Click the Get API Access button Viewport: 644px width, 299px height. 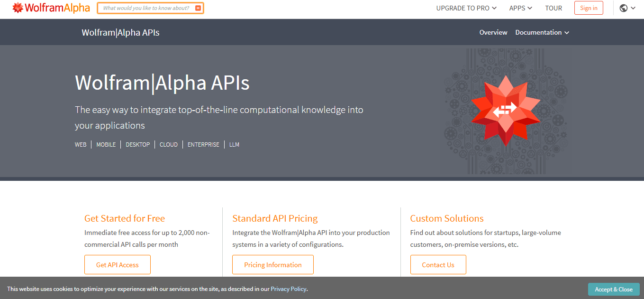(118, 265)
